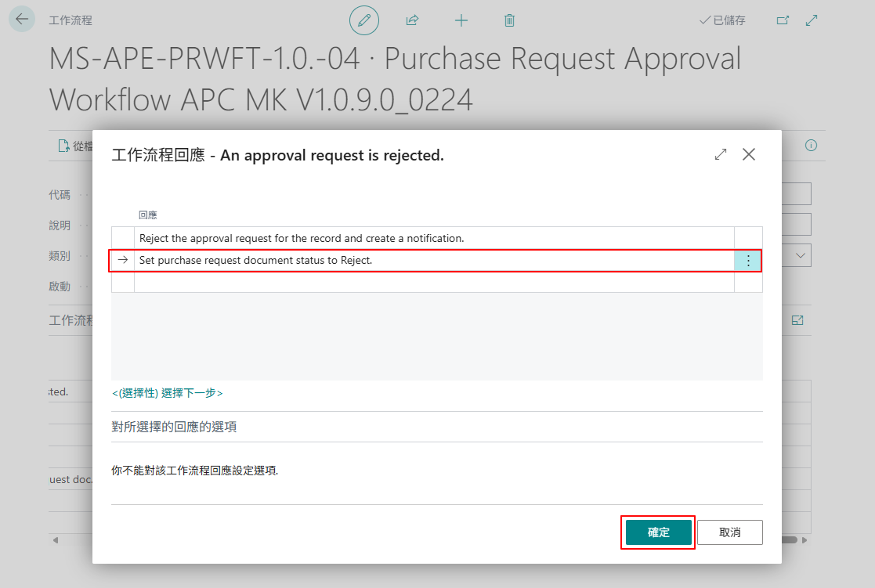Open the share icon in the toolbar
The width and height of the screenshot is (875, 588).
[412, 20]
